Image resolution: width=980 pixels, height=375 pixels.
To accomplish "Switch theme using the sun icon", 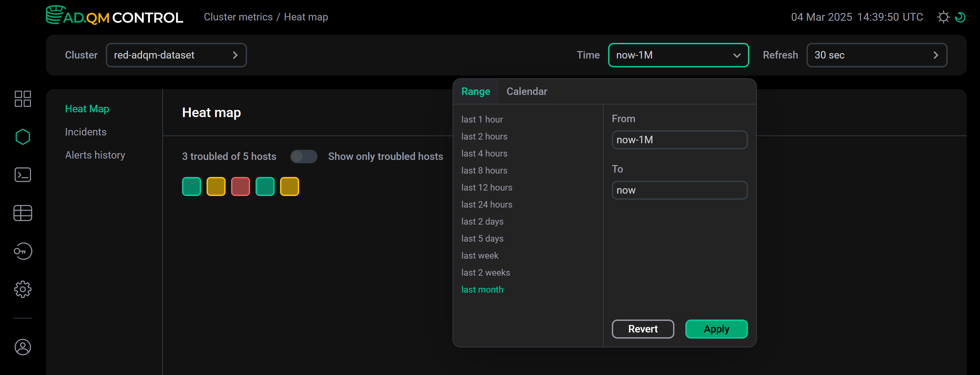I will 944,17.
